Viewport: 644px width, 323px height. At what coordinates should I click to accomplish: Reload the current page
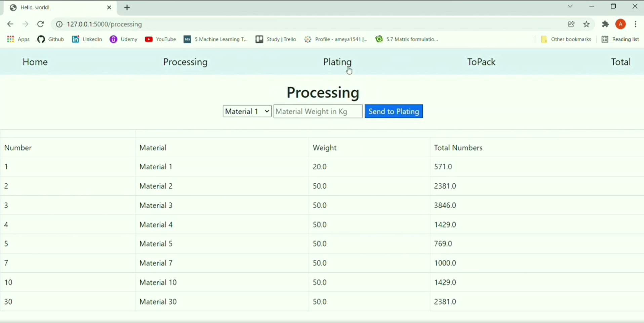[x=40, y=24]
